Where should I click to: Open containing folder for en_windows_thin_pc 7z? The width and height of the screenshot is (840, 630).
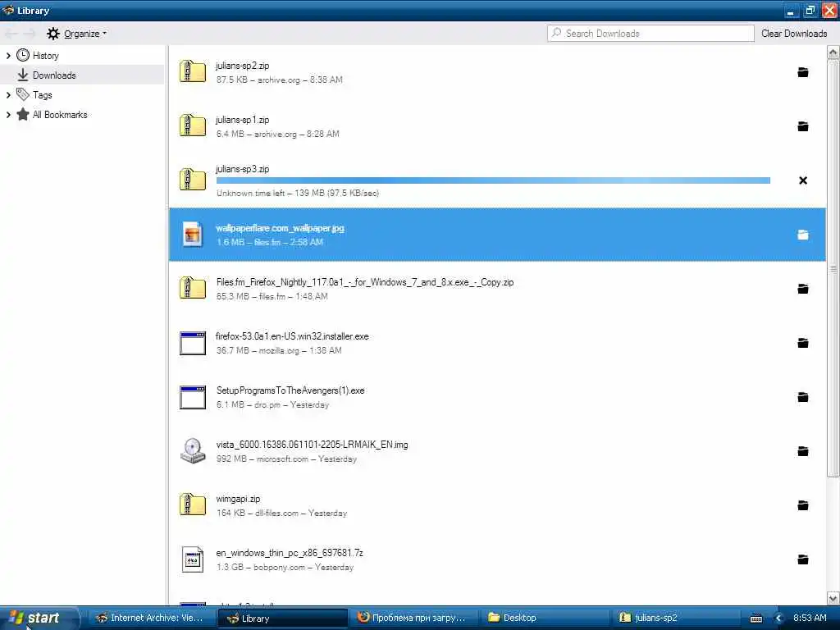[x=802, y=559]
